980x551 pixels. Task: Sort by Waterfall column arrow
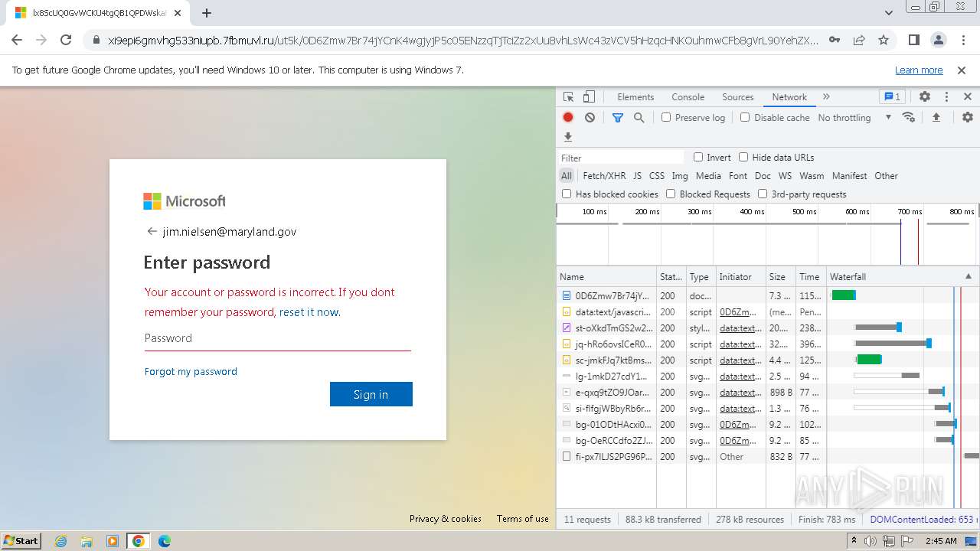(968, 277)
